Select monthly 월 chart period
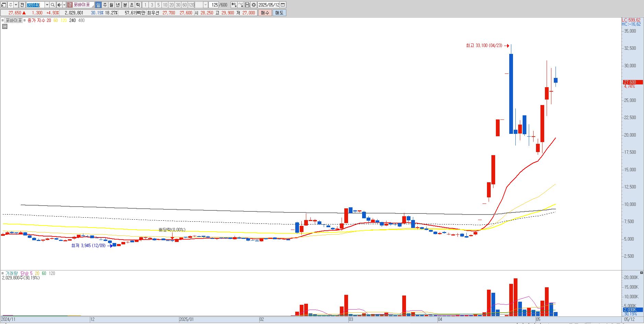Screen dimensions: 644x324 (111, 5)
